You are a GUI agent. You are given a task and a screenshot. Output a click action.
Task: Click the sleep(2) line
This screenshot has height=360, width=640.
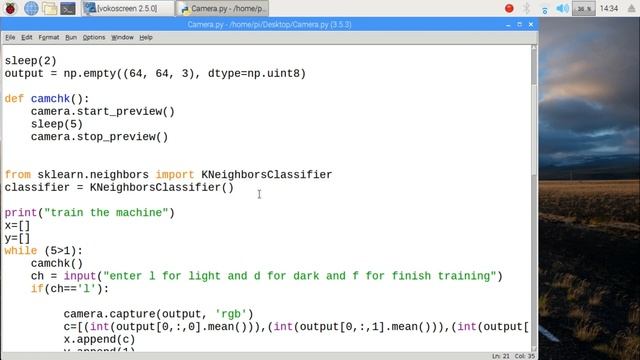pos(31,61)
